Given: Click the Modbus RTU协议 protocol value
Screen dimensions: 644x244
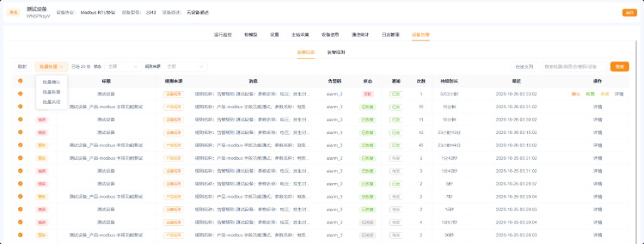Looking at the screenshot, I should (98, 13).
